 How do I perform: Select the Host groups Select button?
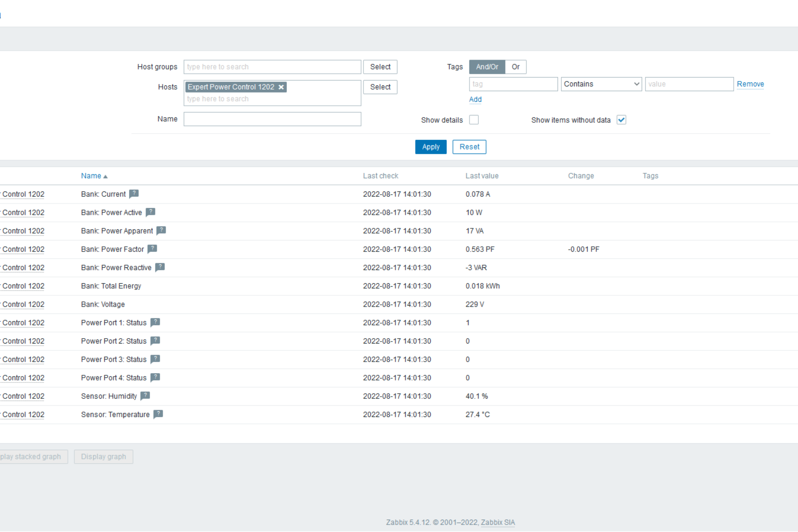(380, 66)
